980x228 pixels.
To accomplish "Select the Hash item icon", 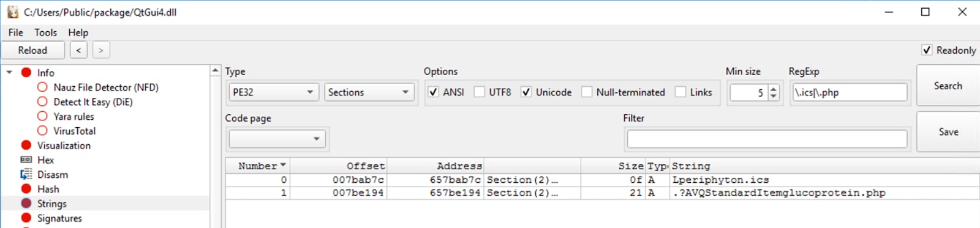I will point(26,189).
